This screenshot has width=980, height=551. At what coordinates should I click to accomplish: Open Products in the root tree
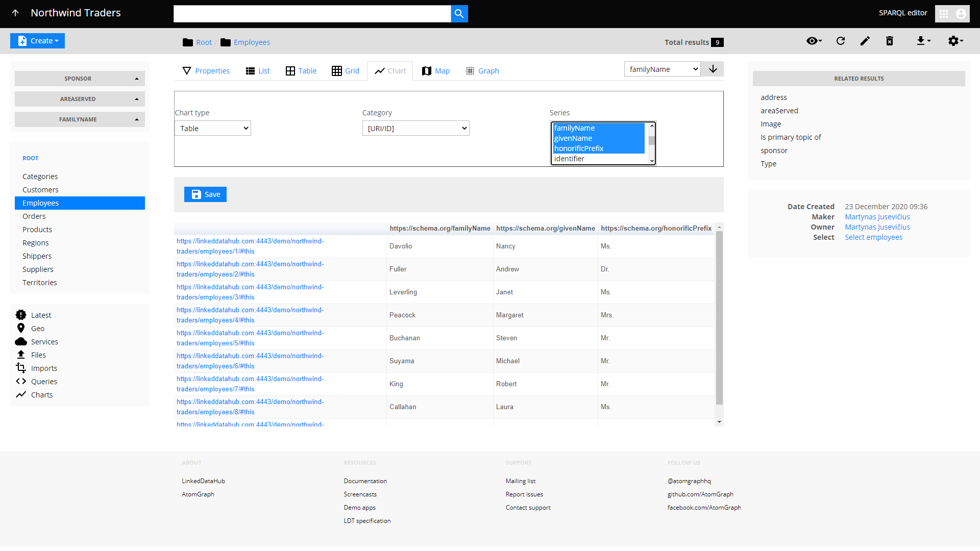(x=37, y=230)
